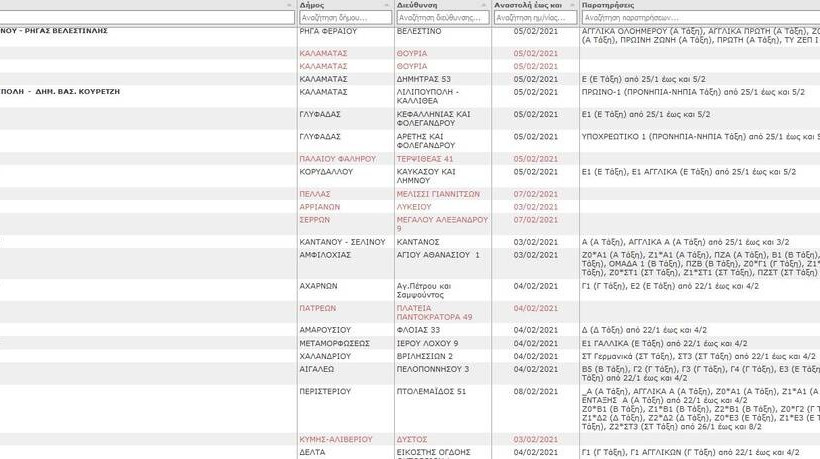This screenshot has height=459, width=820.
Task: Select the ΧΑΛΑΝΔΡΙΟΥ municipality row
Action: coord(327,356)
